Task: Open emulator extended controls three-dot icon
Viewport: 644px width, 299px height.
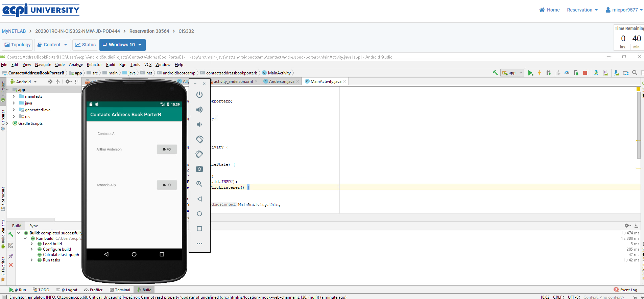Action: tap(199, 244)
